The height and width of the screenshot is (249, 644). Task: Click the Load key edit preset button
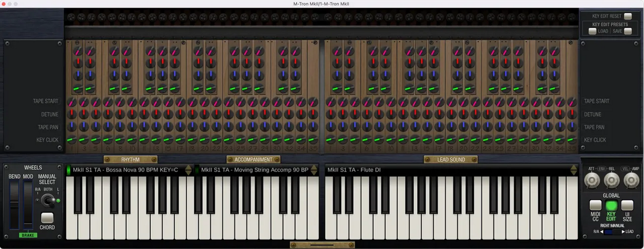592,31
